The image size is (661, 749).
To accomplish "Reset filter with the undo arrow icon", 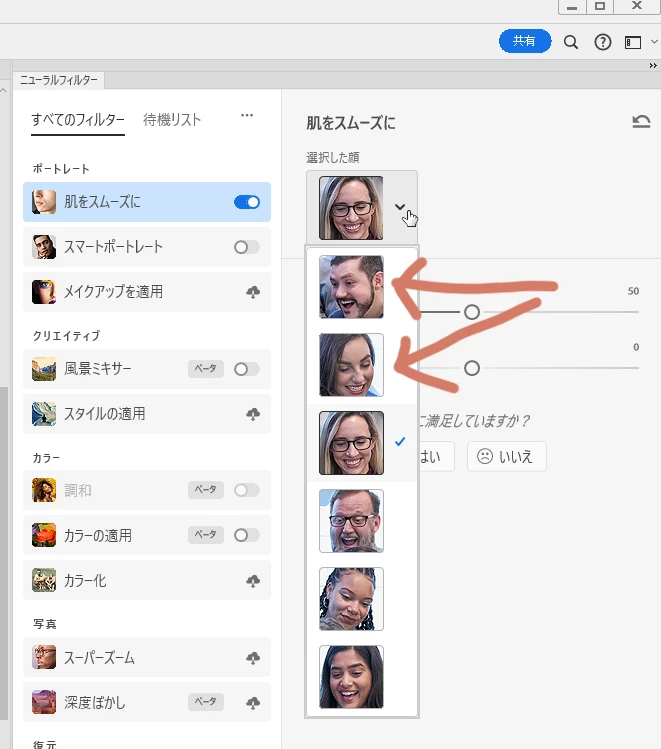I will click(641, 121).
